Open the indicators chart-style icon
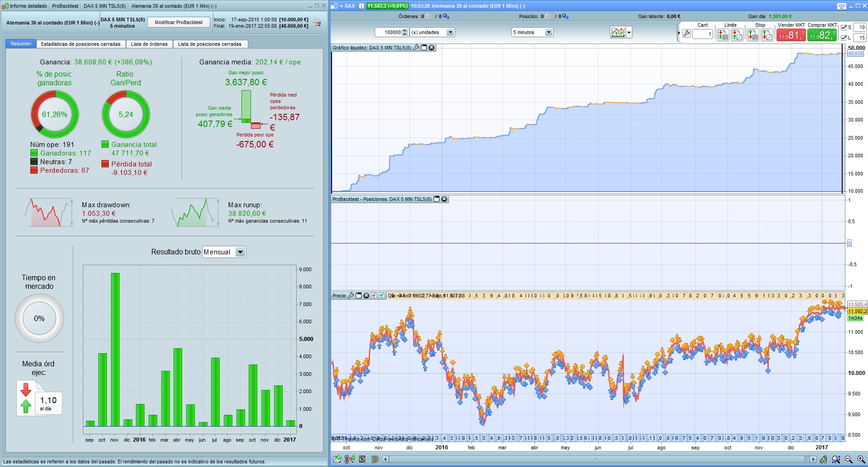Viewport: 868px width, 467px height. (618, 32)
